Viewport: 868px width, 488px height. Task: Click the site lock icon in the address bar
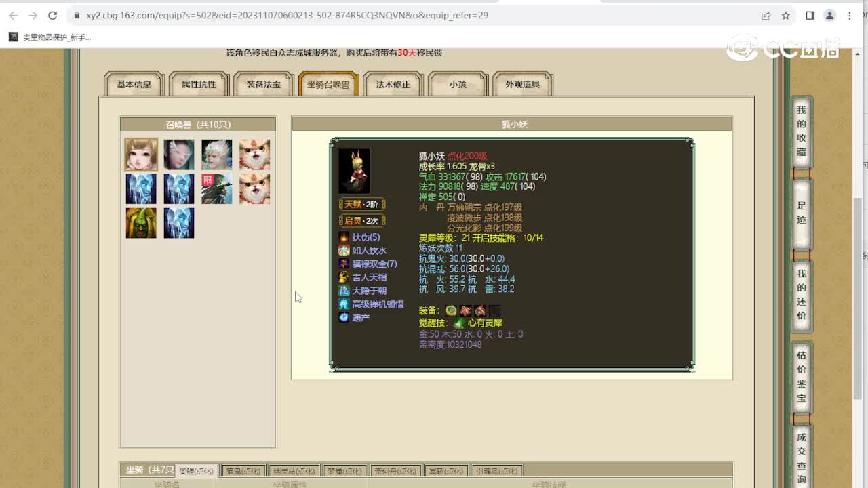(77, 15)
